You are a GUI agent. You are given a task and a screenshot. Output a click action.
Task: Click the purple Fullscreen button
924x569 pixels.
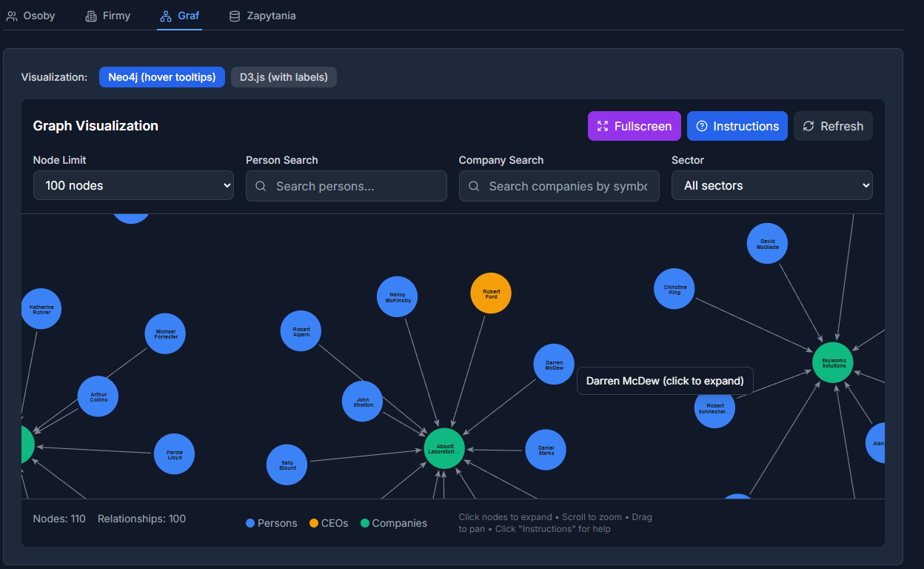[635, 126]
